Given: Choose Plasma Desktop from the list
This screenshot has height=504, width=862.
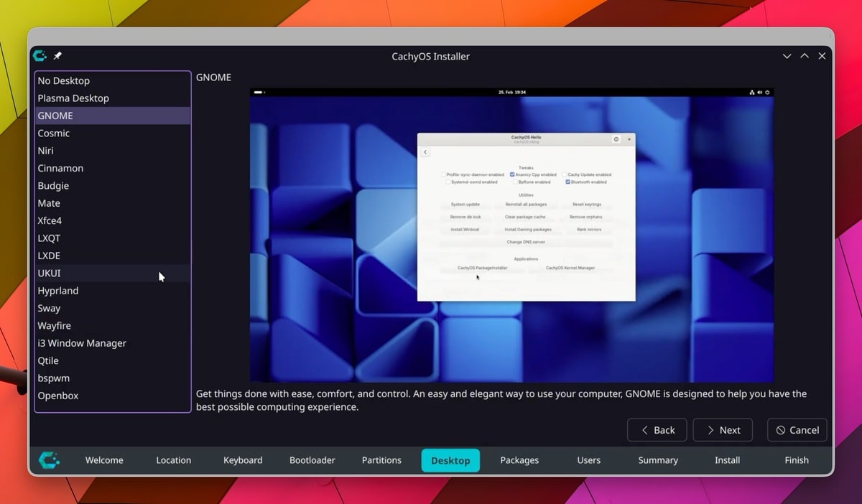Looking at the screenshot, I should coord(113,98).
